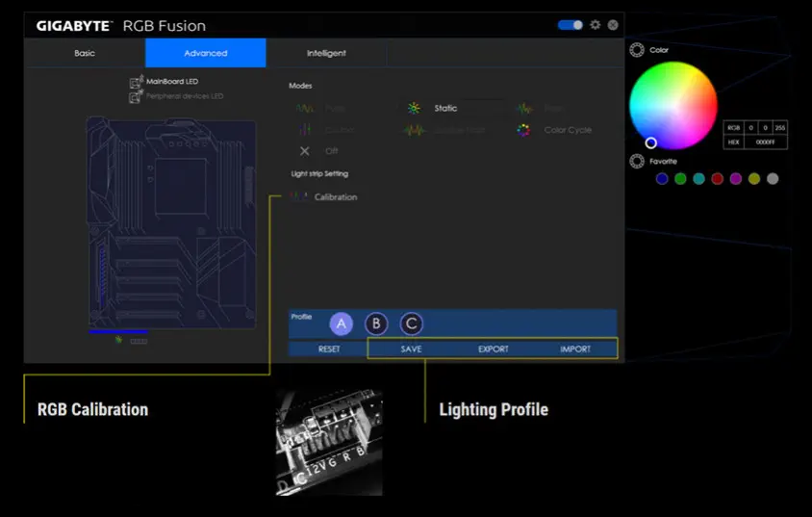The image size is (812, 517).
Task: Click the Calibration label
Action: point(336,196)
